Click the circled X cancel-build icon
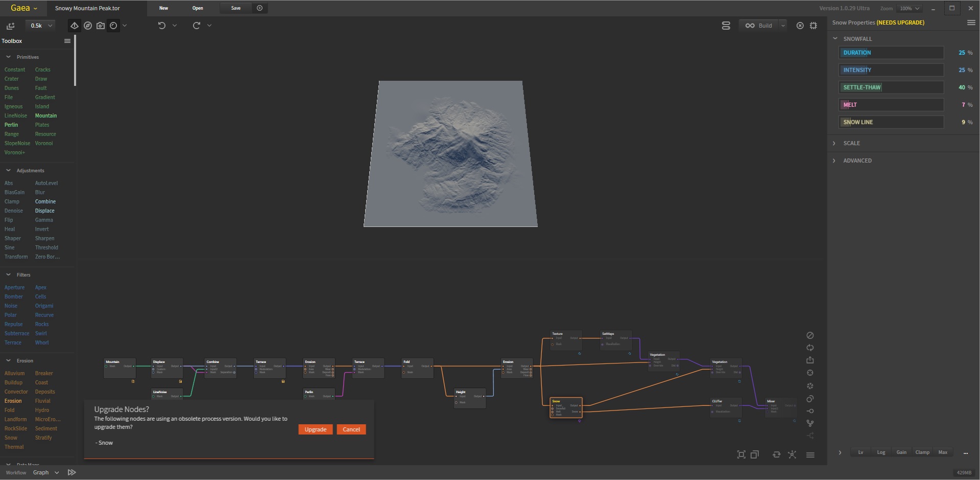This screenshot has width=980, height=480. pyautogui.click(x=800, y=26)
